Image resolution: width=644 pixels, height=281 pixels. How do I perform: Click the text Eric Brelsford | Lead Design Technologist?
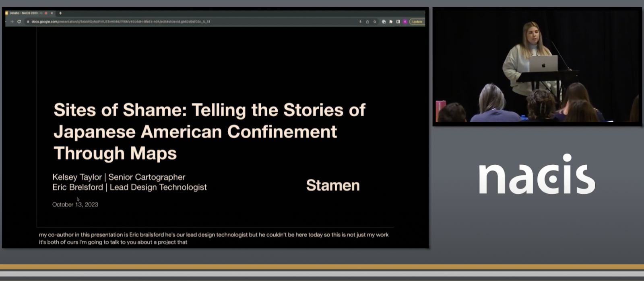pos(130,187)
